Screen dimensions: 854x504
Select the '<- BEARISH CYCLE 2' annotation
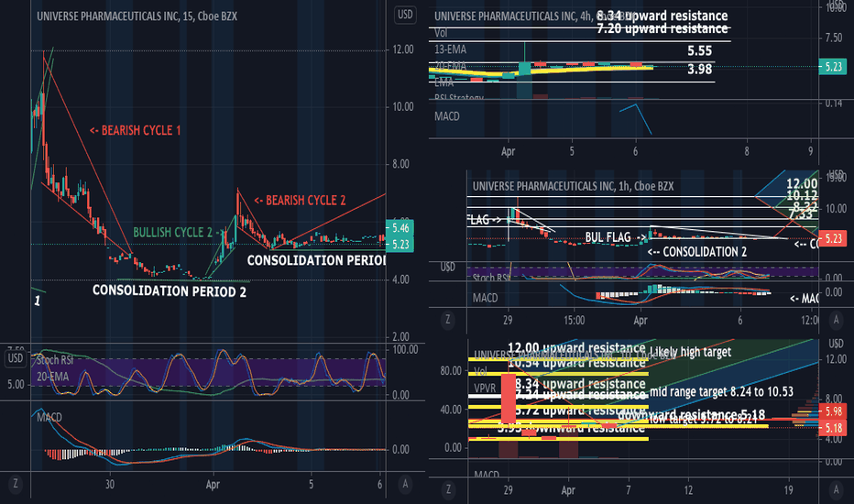pyautogui.click(x=301, y=201)
